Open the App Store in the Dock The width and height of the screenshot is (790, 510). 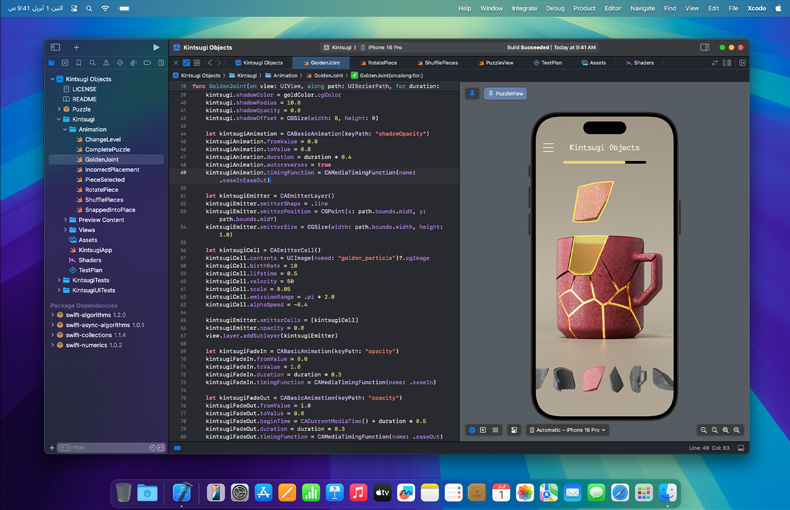point(264,492)
